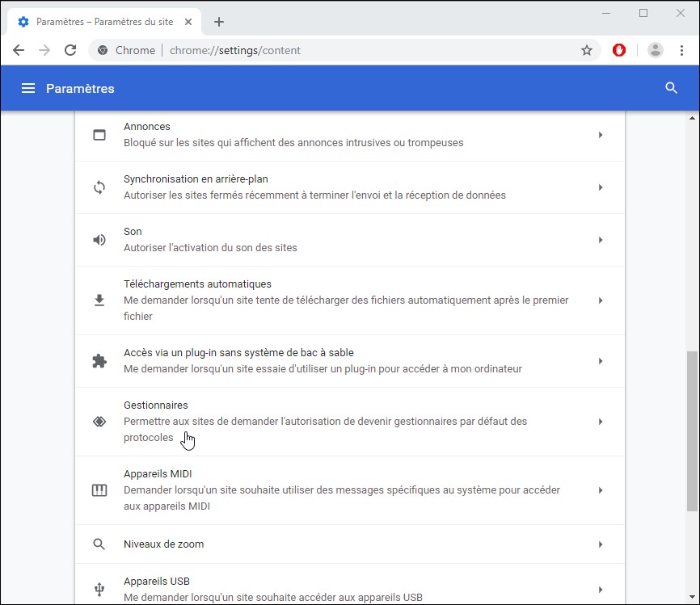This screenshot has width=700, height=605.
Task: Open the user profile avatar icon
Action: click(656, 50)
